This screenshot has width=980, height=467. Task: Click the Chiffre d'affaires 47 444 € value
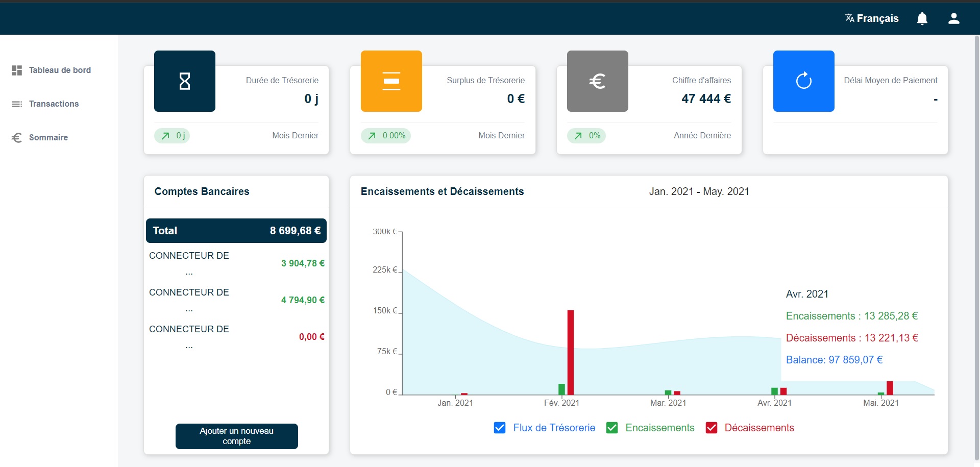706,99
